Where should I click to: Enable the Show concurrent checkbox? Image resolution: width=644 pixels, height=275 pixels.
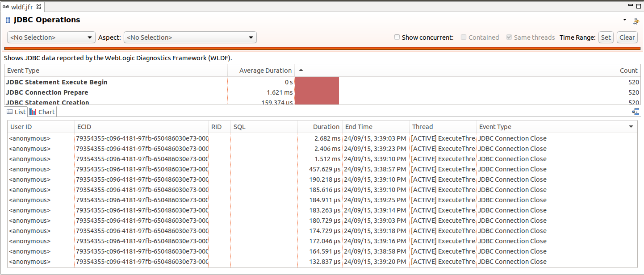click(397, 37)
